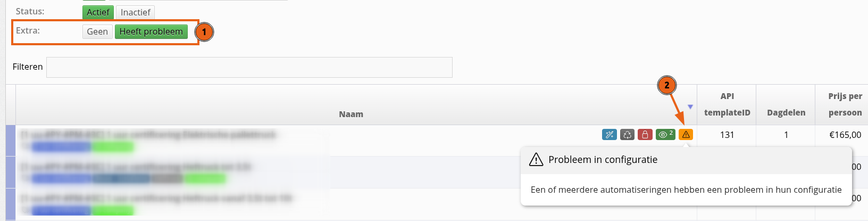
Task: Sort by Prijs per persoon header
Action: point(845,104)
